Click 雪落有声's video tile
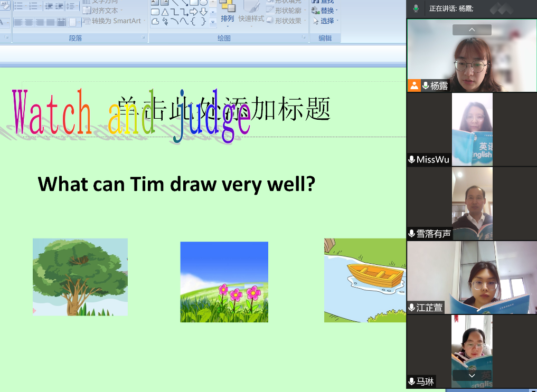Image resolution: width=537 pixels, height=392 pixels. pos(472,204)
